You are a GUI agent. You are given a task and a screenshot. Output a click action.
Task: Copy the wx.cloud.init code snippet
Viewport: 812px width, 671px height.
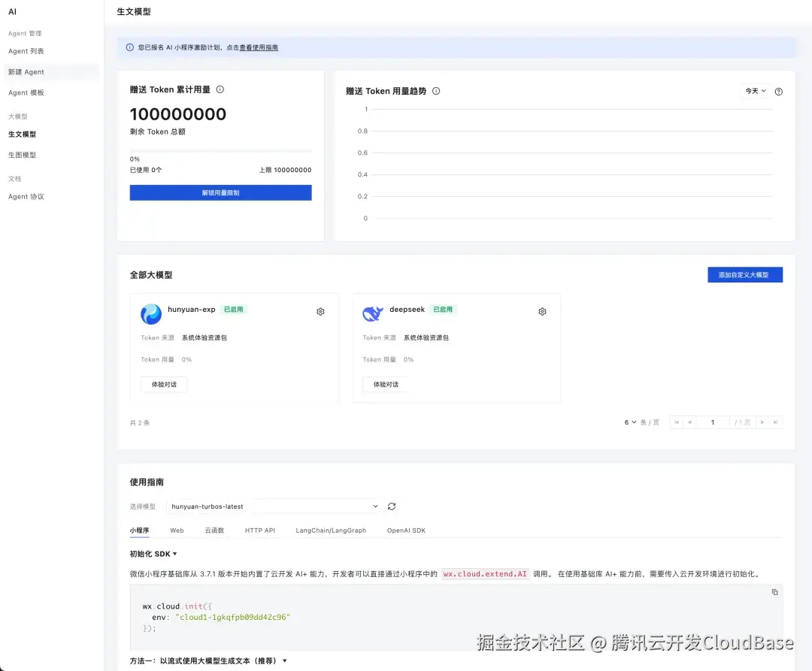pos(774,592)
